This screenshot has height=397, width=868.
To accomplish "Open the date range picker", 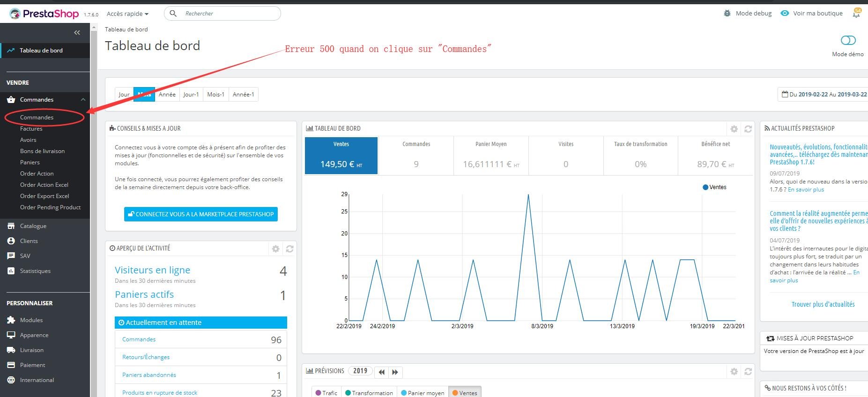I will [x=823, y=94].
